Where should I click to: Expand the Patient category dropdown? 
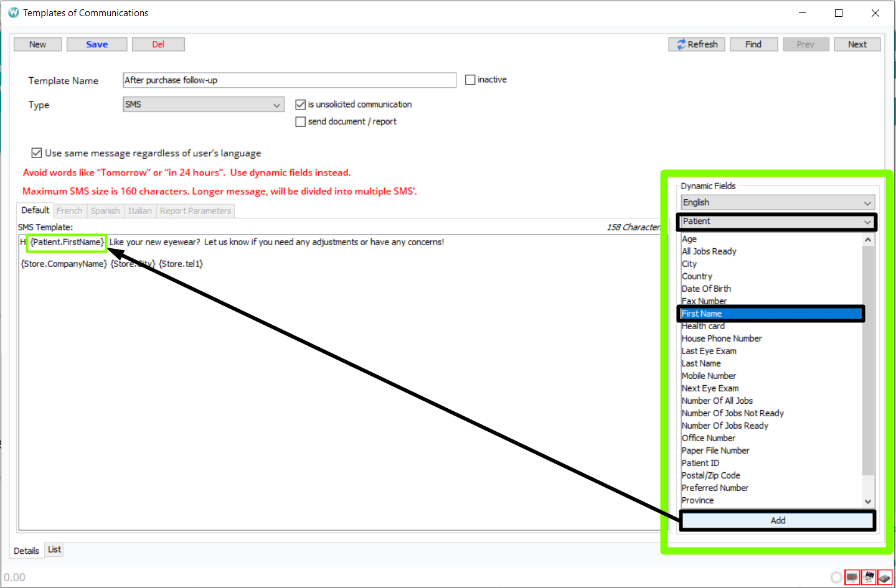pos(866,222)
